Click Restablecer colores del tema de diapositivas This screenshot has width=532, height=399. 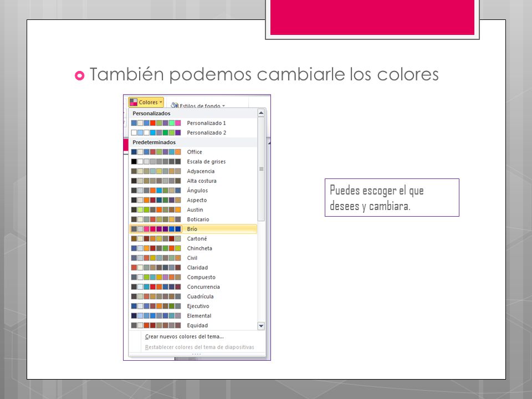pos(199,347)
